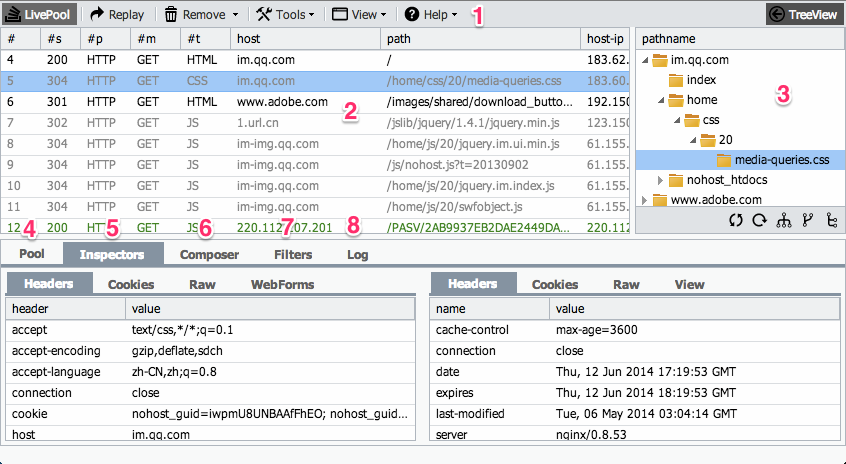Click the media-queries.css folder icon
The image size is (846, 464).
coord(724,160)
